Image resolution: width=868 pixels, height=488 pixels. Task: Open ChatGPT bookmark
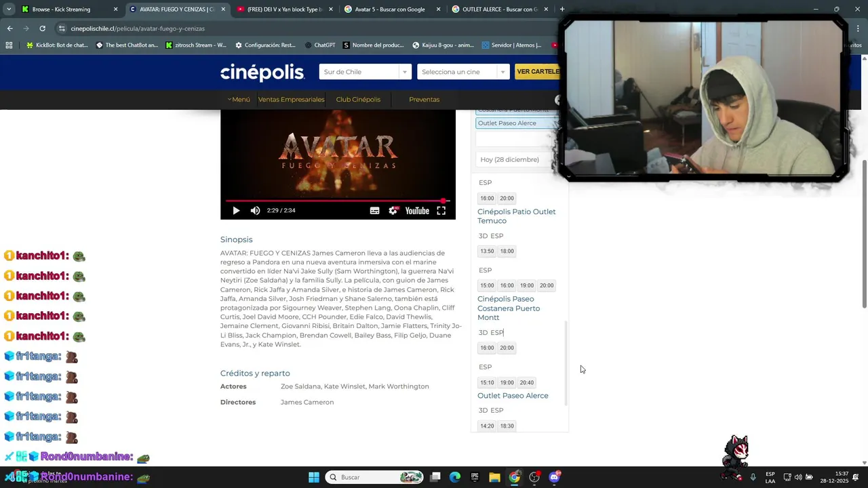click(x=320, y=45)
